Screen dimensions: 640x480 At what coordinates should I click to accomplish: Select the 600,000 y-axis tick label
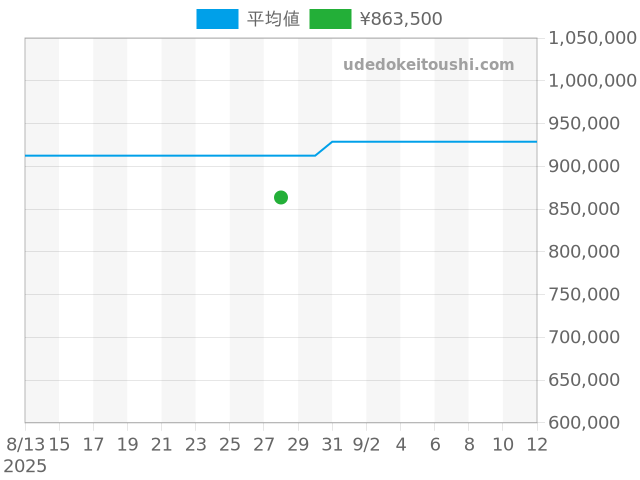[592, 423]
